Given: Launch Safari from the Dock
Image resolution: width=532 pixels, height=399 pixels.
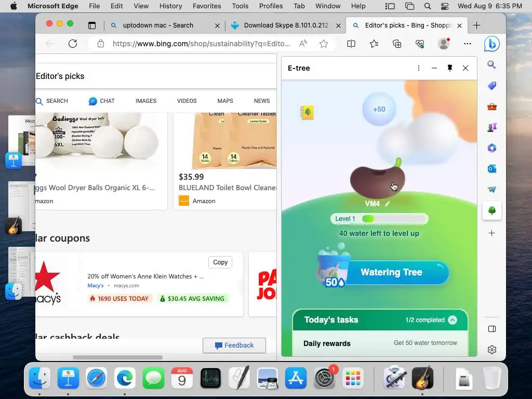Looking at the screenshot, I should click(96, 378).
